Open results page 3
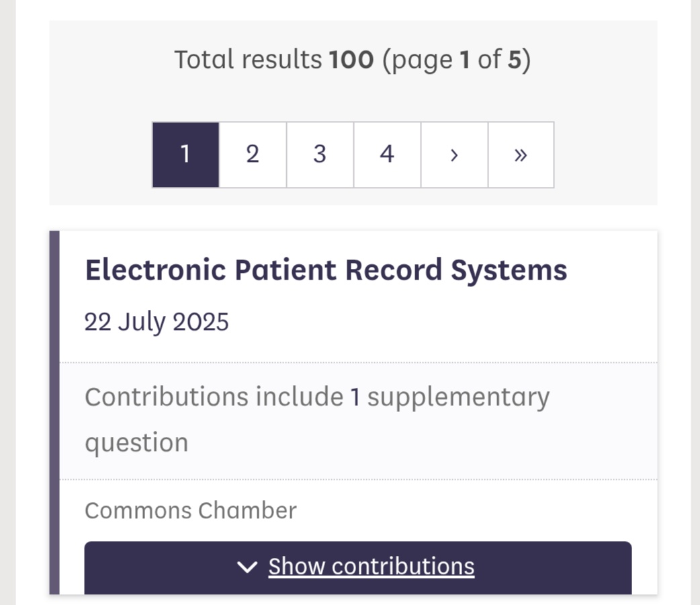 (x=320, y=155)
